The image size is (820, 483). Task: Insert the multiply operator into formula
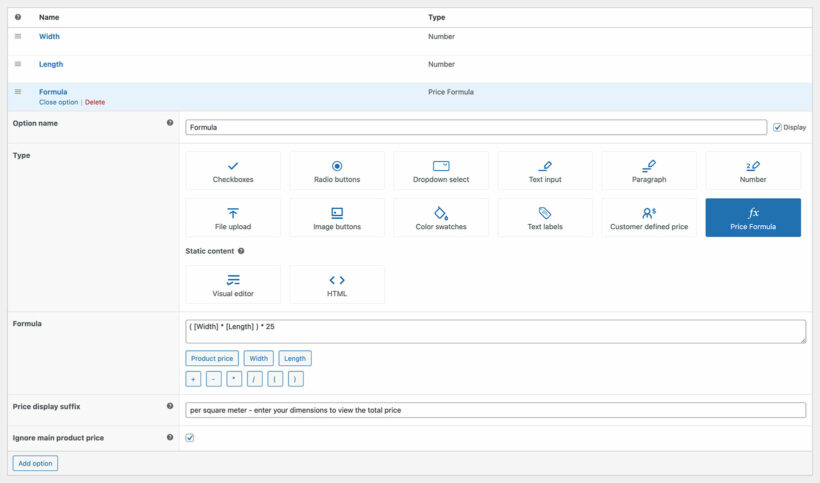coord(234,379)
